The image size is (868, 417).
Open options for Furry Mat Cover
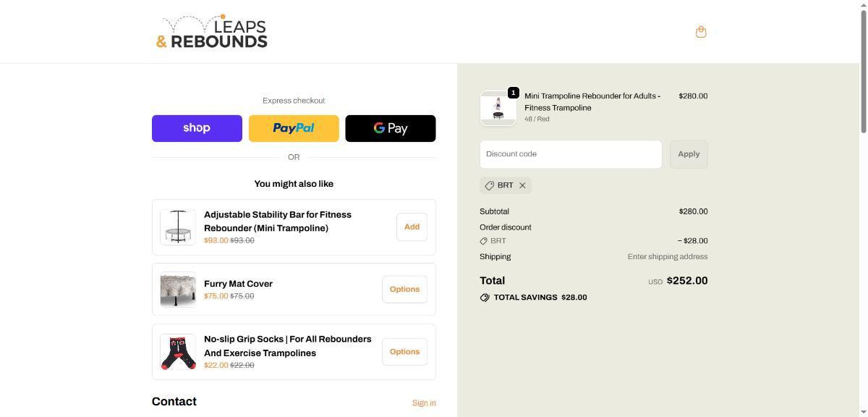(x=404, y=290)
